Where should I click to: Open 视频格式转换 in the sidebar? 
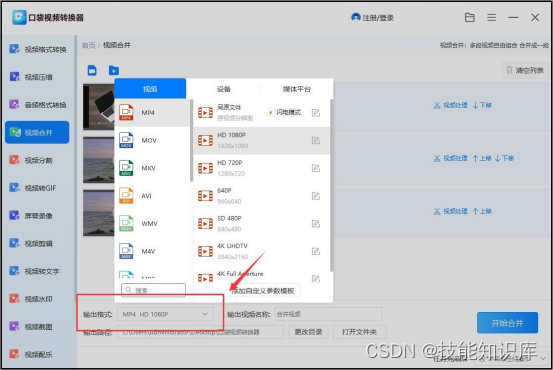[x=38, y=49]
